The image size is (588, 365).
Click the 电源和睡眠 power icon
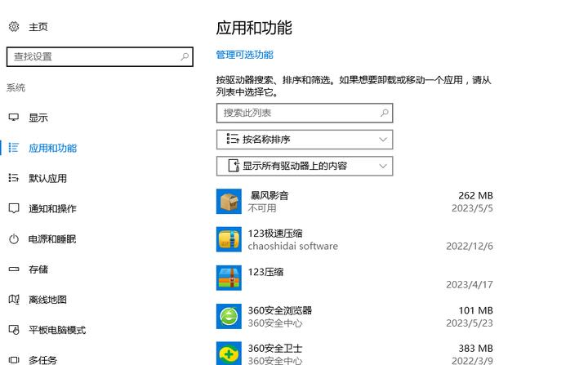pos(14,238)
